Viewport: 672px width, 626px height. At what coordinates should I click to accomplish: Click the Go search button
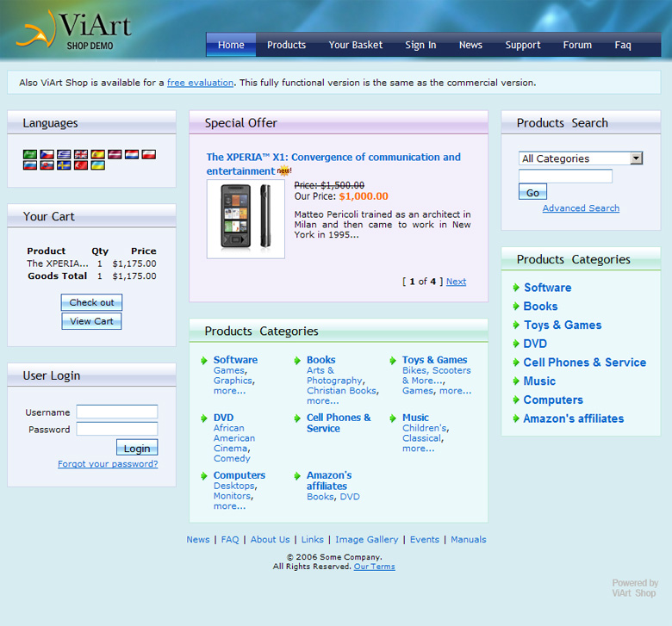532,192
